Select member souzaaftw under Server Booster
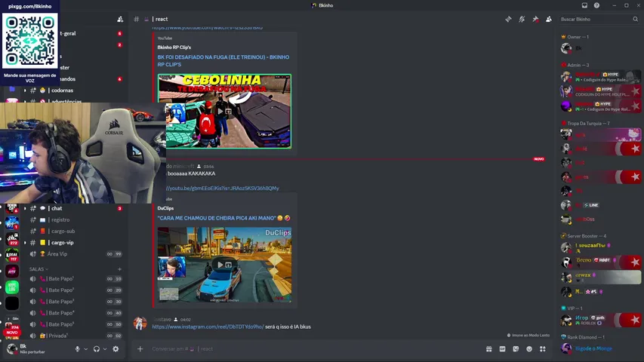 599,247
